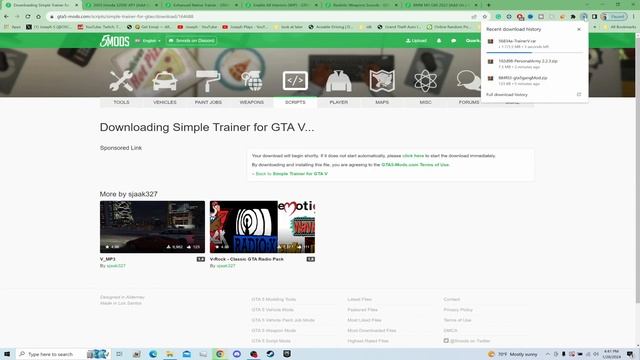Viewport: 640px width, 360px height.
Task: Open the Weapons grenade icon
Action: (x=251, y=81)
